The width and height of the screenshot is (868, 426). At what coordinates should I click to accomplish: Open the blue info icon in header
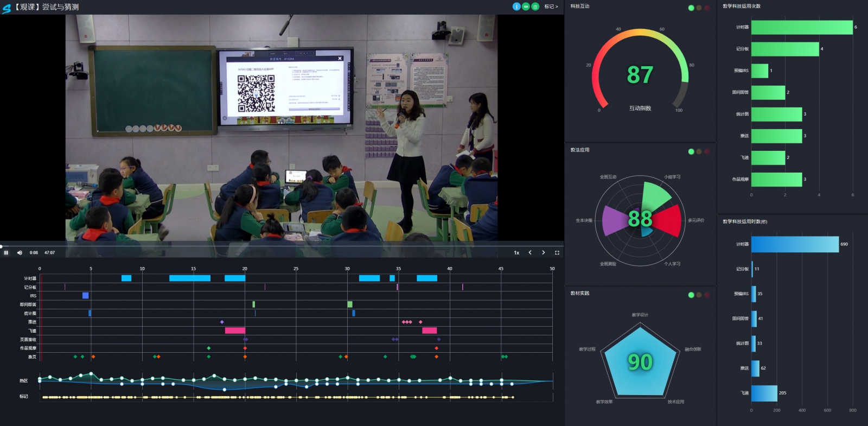tap(516, 7)
